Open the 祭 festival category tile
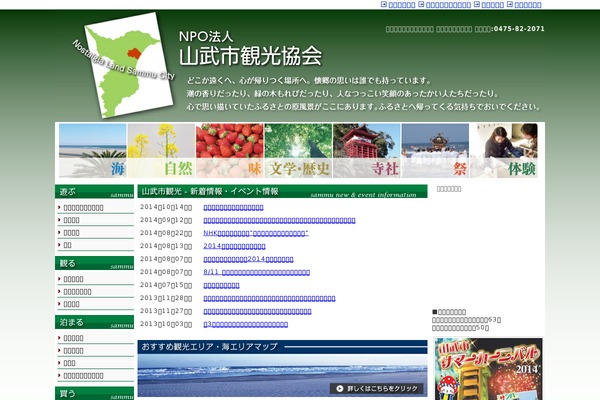The width and height of the screenshot is (600, 400). (x=435, y=150)
